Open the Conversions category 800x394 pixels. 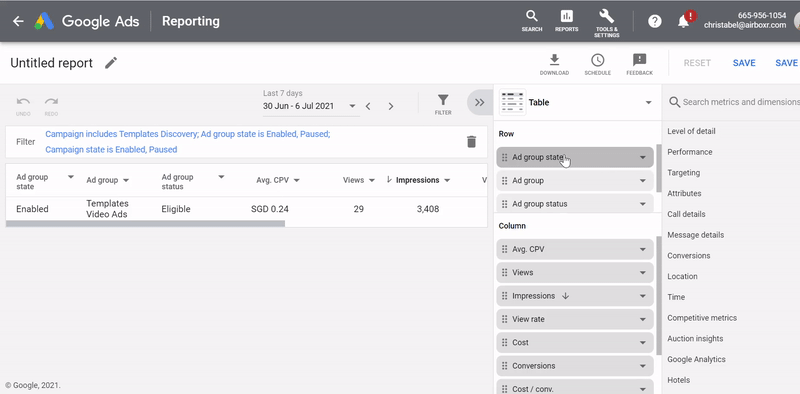click(x=688, y=256)
